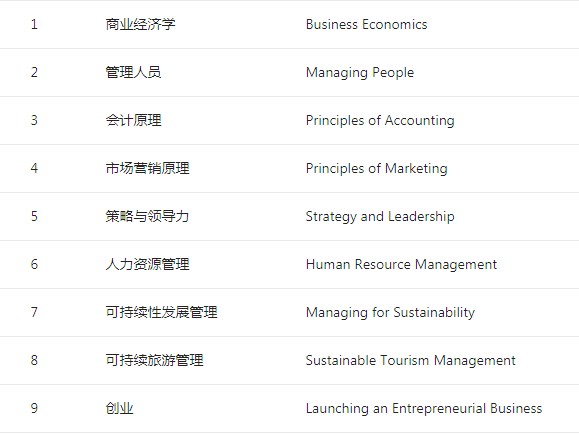Click Strategy and Leadership text
This screenshot has width=579, height=434.
tap(380, 216)
